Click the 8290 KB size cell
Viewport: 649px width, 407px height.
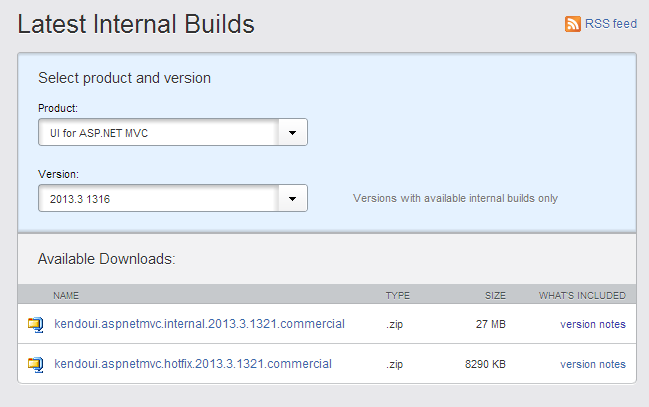coord(485,364)
